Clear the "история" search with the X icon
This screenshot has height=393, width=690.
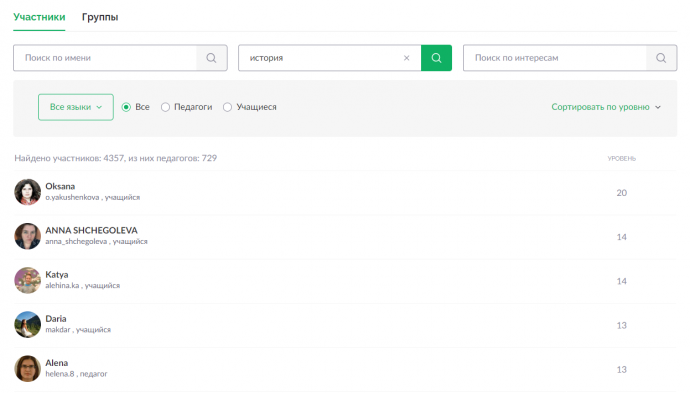(407, 58)
